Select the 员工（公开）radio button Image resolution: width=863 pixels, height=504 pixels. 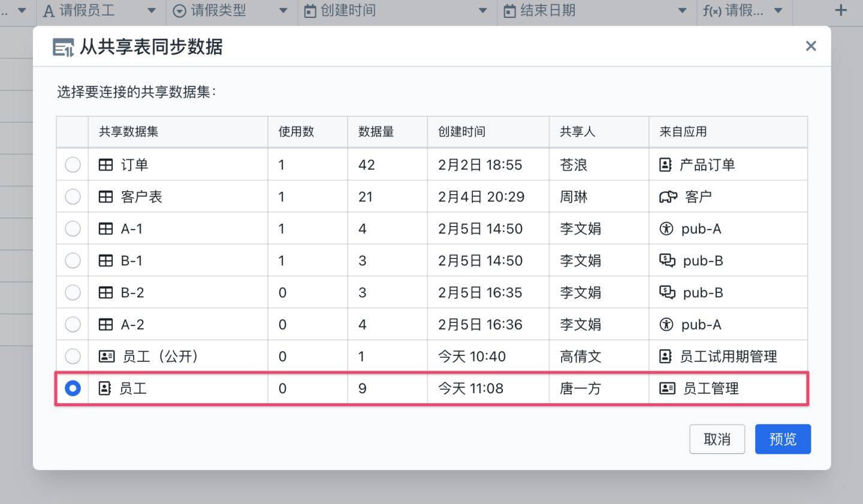pyautogui.click(x=73, y=357)
